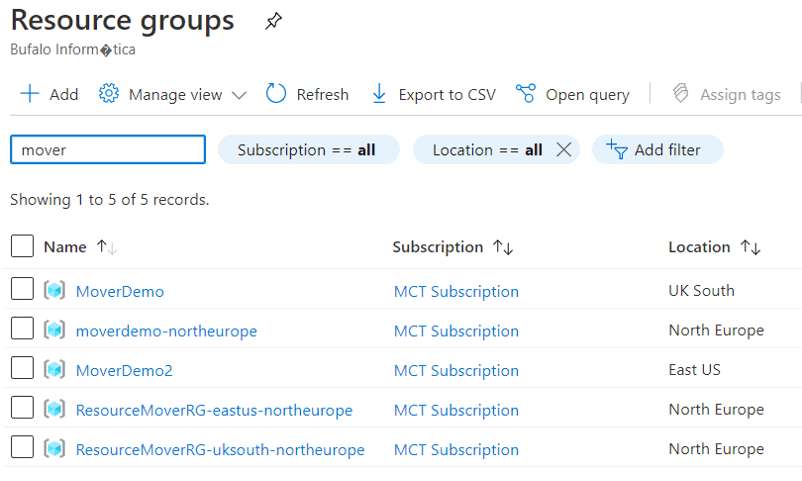Open the moverdemo-northeurope resource group

(x=166, y=331)
